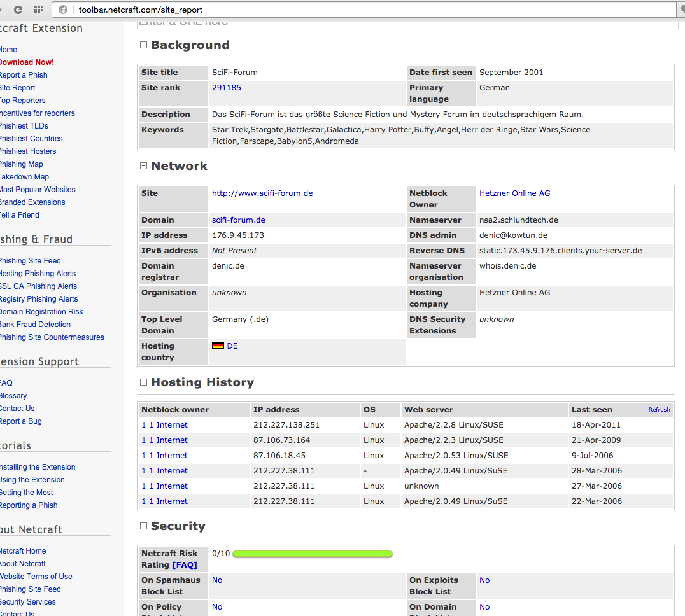Go to Bank Fraud Detection sidebar link
The height and width of the screenshot is (616, 685).
(35, 325)
